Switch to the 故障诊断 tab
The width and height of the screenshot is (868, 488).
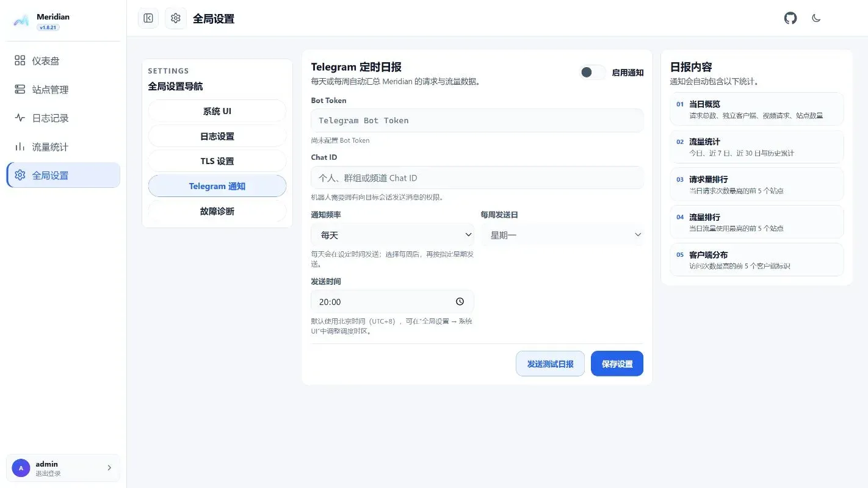(217, 211)
